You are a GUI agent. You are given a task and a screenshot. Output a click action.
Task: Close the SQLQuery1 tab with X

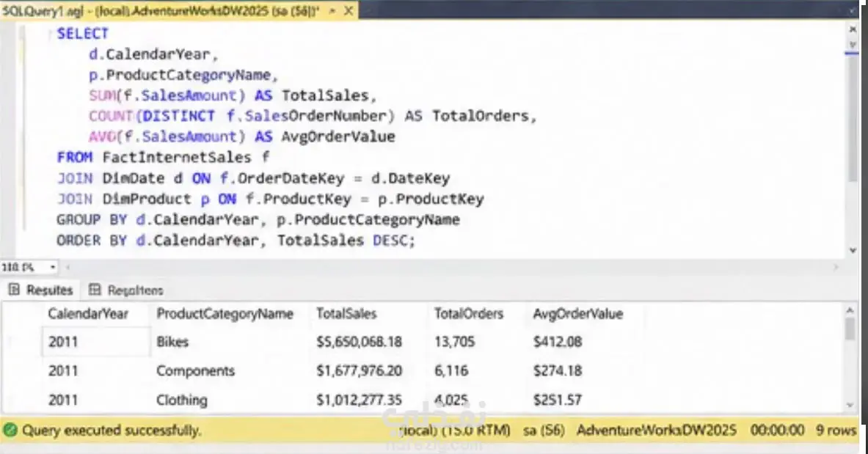(349, 10)
